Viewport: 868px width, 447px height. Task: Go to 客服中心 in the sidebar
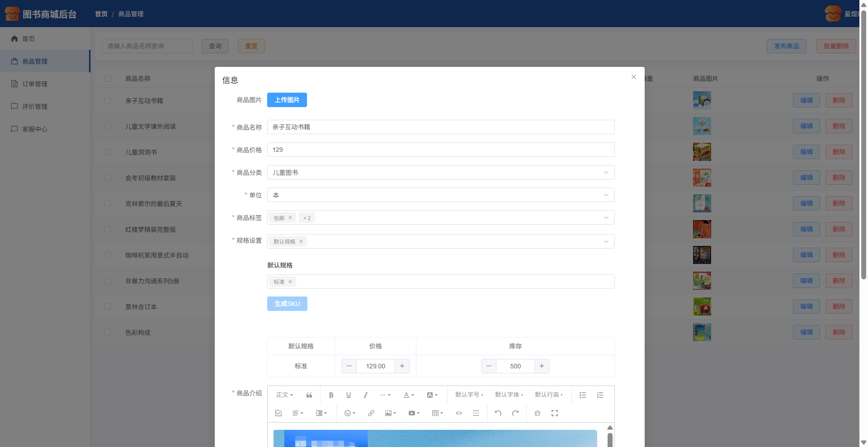(x=35, y=129)
